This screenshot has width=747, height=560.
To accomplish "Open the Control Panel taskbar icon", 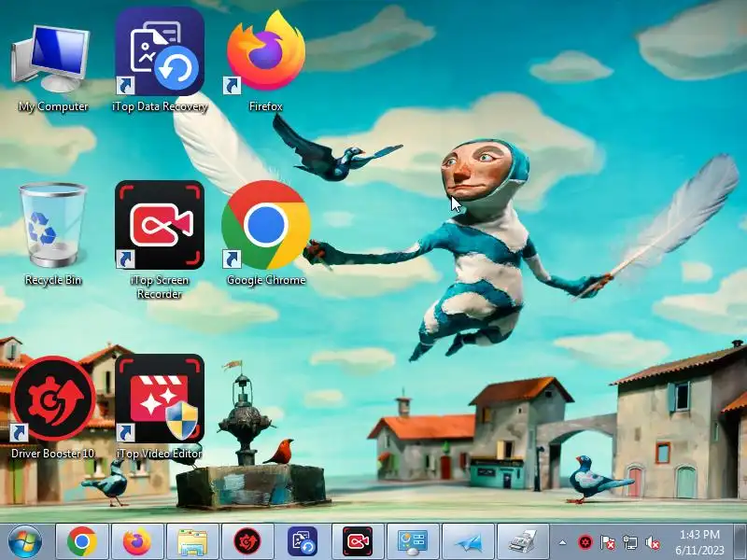I will (413, 541).
